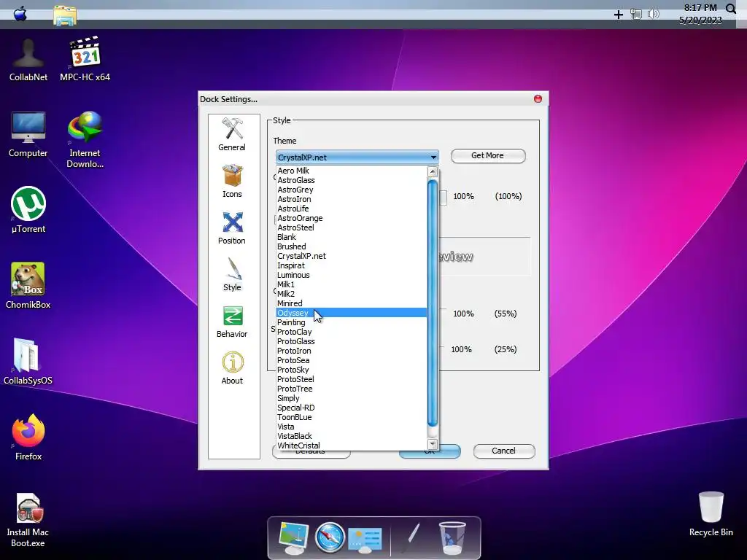Pick AstroSteel from the theme list
747x560 pixels.
352,227
